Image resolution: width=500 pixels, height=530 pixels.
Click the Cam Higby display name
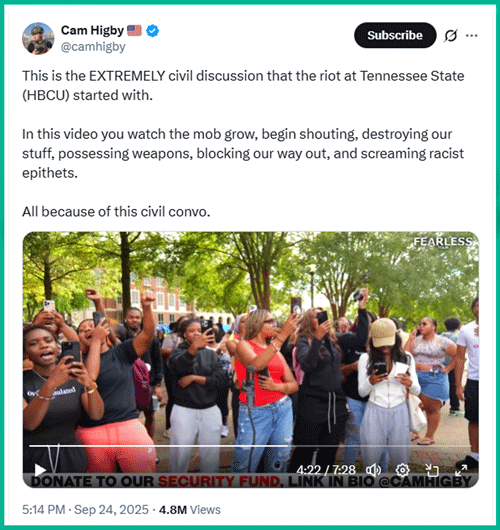92,30
